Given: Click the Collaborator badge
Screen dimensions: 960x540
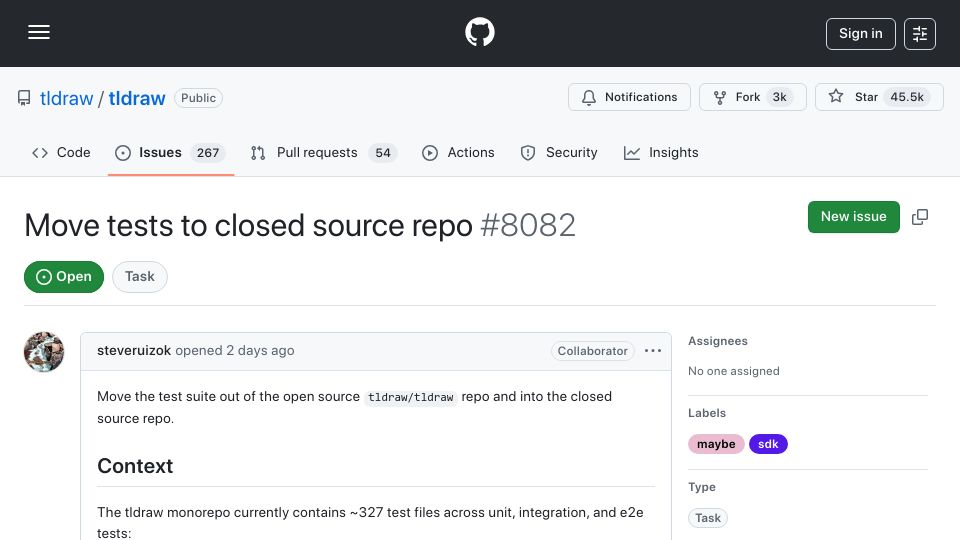Looking at the screenshot, I should click(592, 351).
